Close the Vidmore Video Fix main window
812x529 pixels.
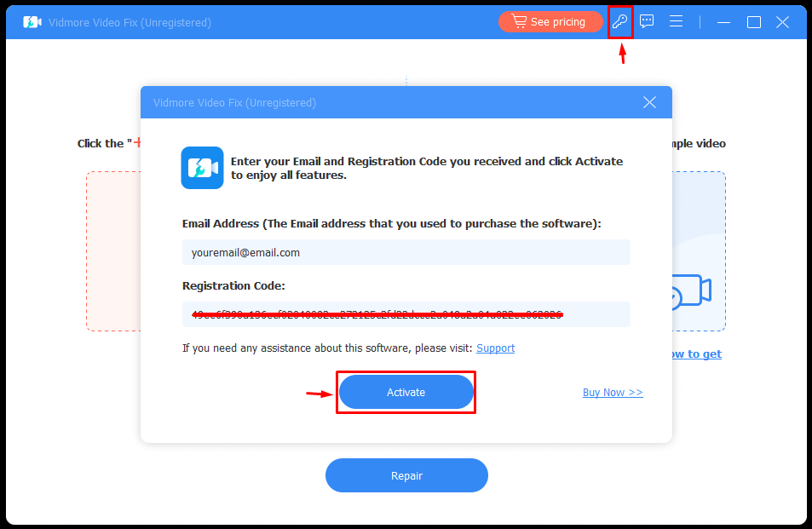(x=782, y=22)
